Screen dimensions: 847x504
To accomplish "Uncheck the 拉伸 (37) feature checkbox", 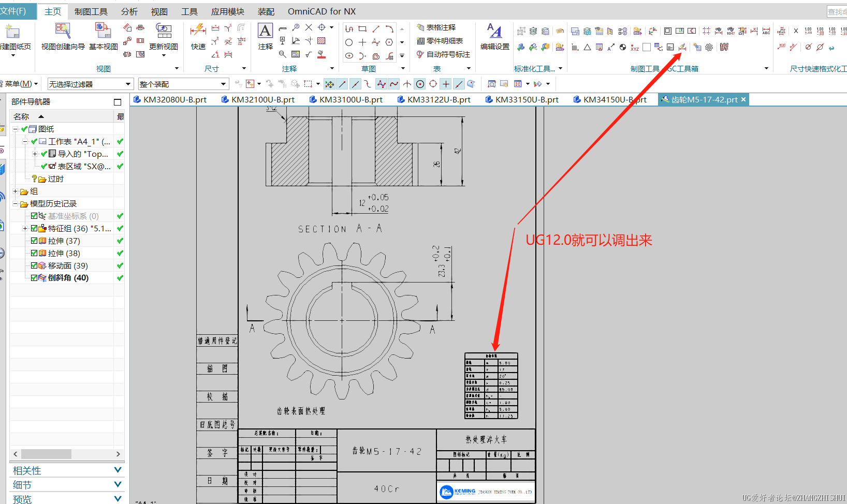I will (x=34, y=241).
